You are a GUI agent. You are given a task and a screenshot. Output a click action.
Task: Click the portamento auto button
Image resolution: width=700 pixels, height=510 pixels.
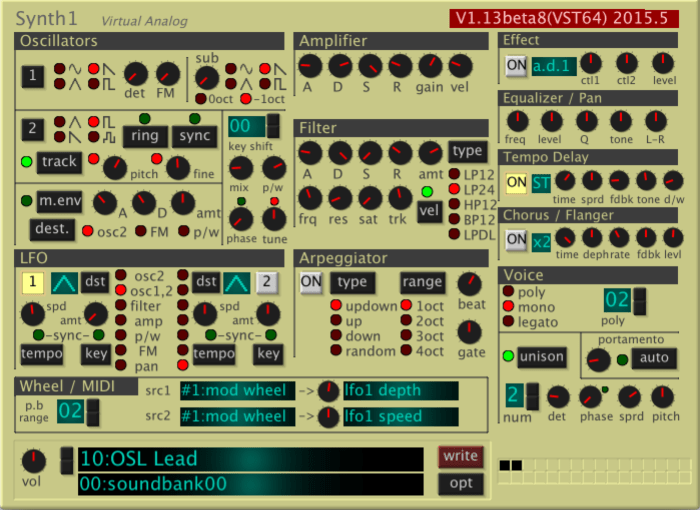click(654, 358)
